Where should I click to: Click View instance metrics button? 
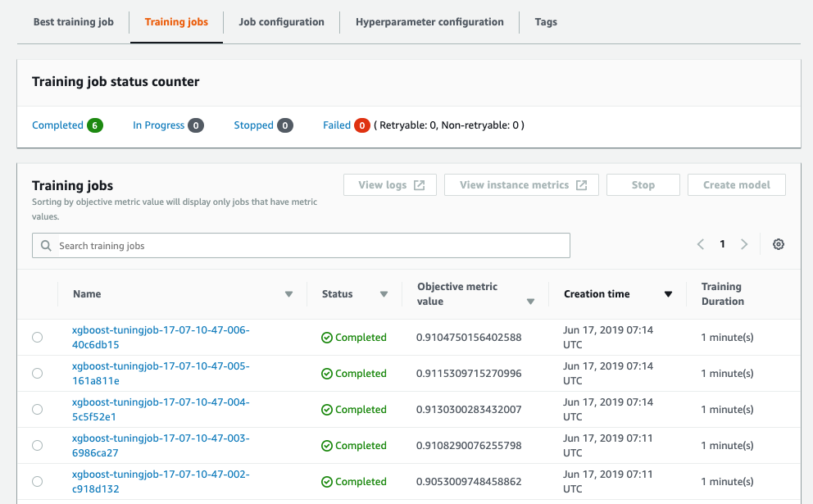coord(521,185)
